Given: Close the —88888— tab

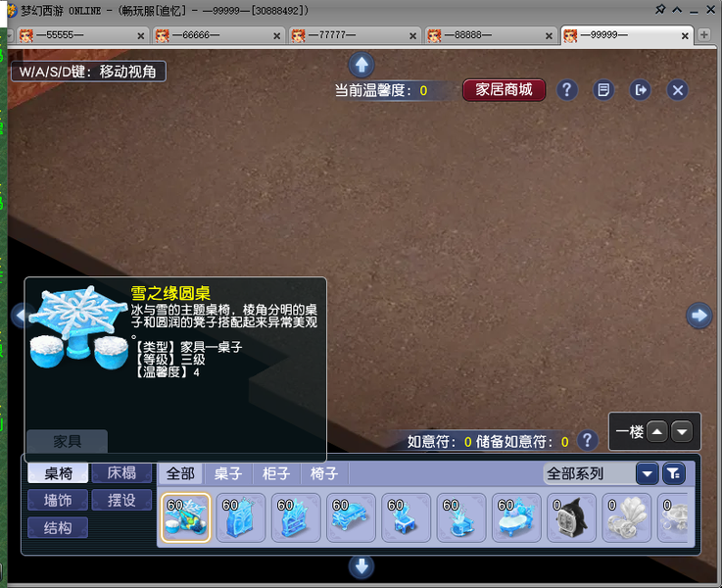Looking at the screenshot, I should point(549,36).
